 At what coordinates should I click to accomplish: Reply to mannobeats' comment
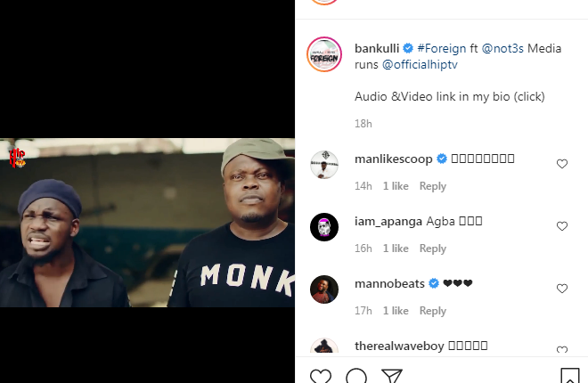(432, 311)
